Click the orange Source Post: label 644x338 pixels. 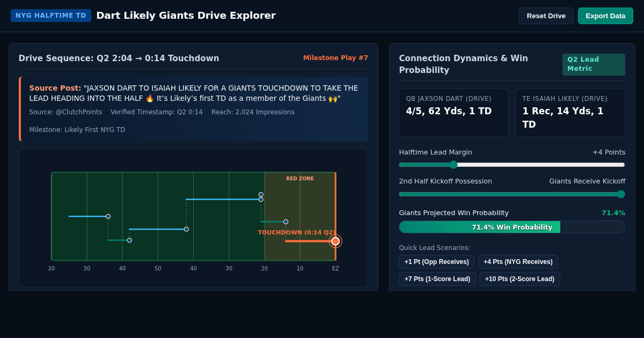(55, 88)
